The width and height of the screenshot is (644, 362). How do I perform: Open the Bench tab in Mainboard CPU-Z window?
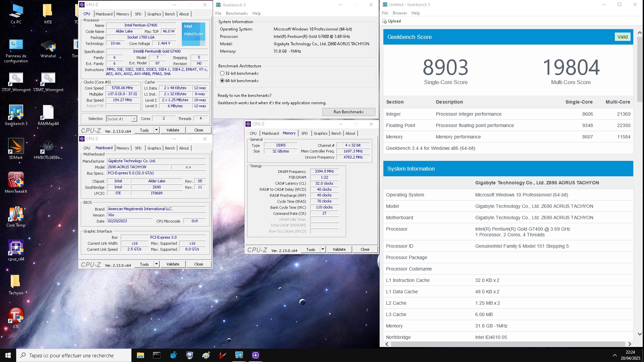point(170,148)
